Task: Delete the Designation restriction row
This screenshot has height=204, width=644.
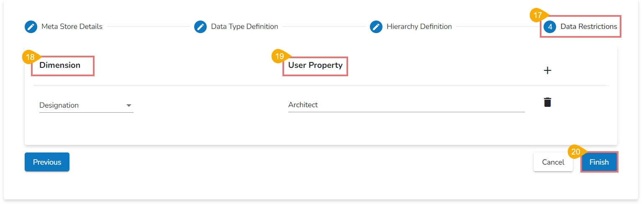Action: (547, 102)
